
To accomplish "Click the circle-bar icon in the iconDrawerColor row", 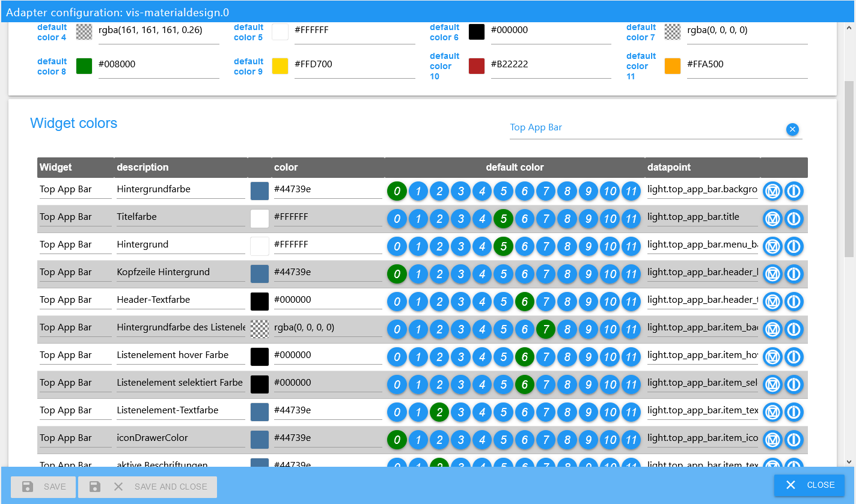I will click(794, 440).
